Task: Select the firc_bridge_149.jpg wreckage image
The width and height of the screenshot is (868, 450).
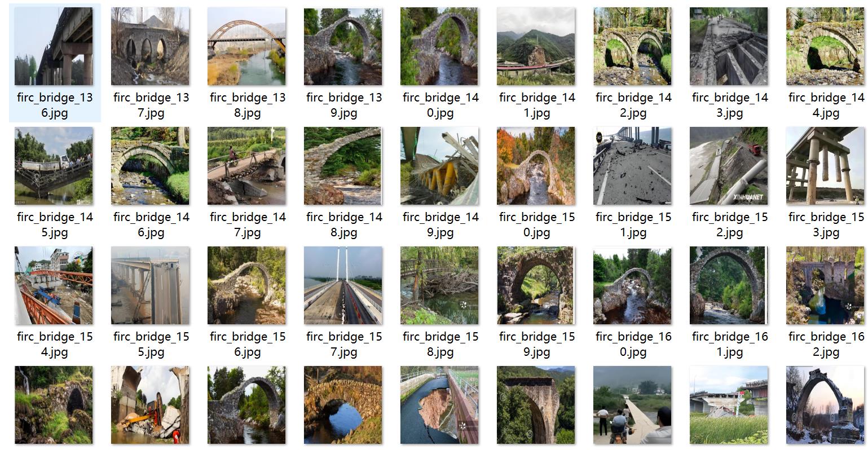Action: coord(439,166)
